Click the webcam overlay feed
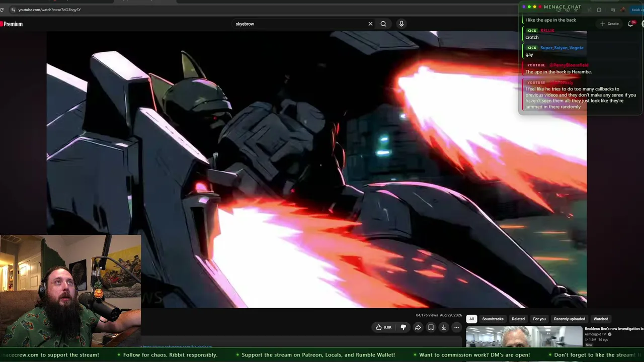The width and height of the screenshot is (644, 362). [70, 291]
